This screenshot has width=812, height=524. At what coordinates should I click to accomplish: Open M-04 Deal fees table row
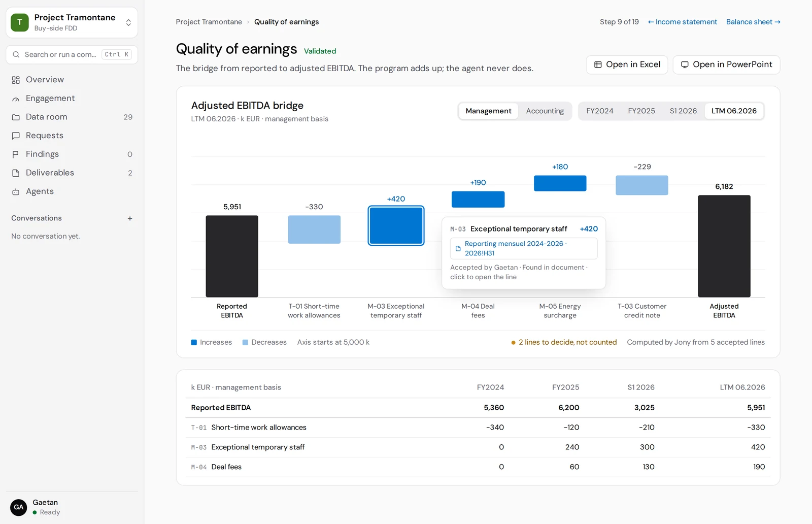pyautogui.click(x=478, y=467)
